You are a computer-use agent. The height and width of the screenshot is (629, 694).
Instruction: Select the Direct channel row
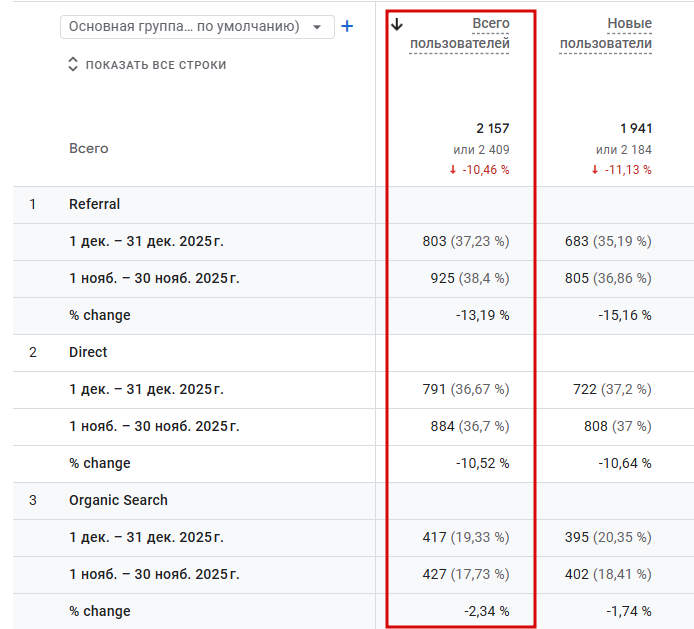pos(88,352)
